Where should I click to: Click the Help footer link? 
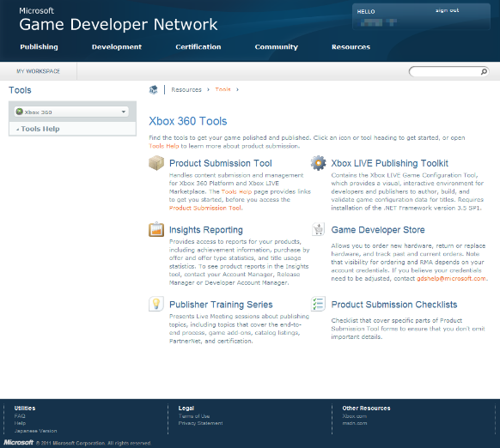coord(20,423)
